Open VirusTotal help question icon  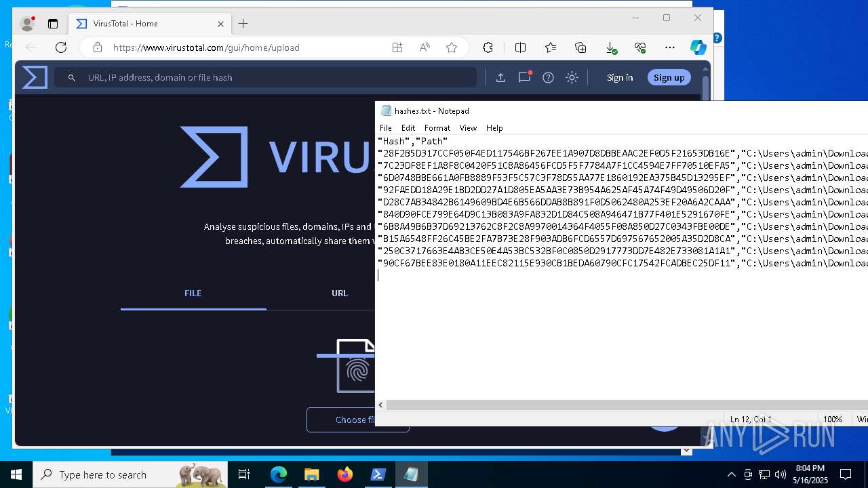548,77
